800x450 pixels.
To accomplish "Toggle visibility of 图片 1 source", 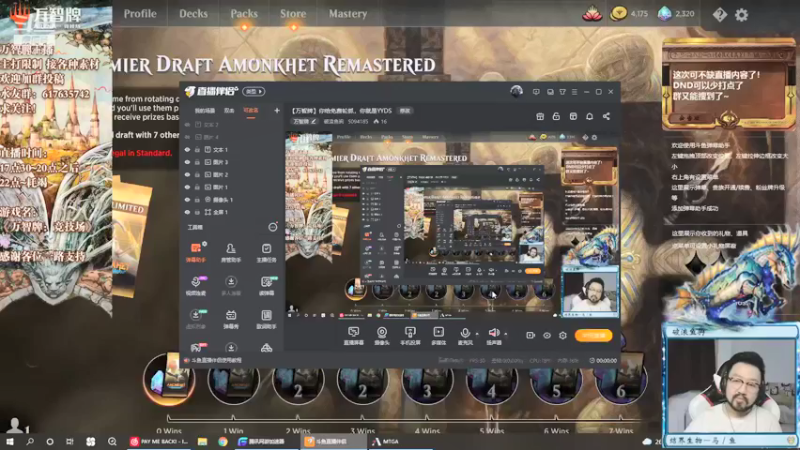I will 187,187.
